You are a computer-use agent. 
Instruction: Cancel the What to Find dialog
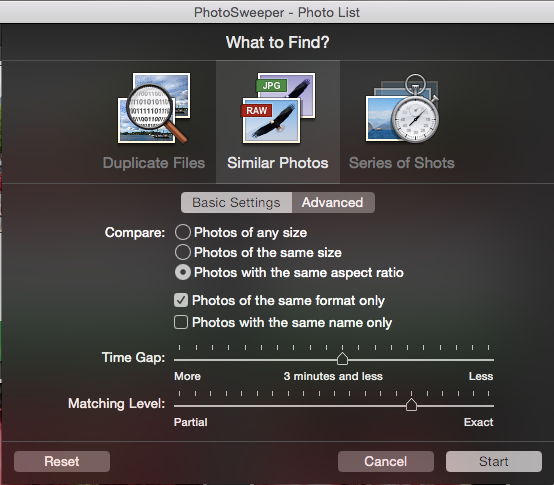pos(385,461)
